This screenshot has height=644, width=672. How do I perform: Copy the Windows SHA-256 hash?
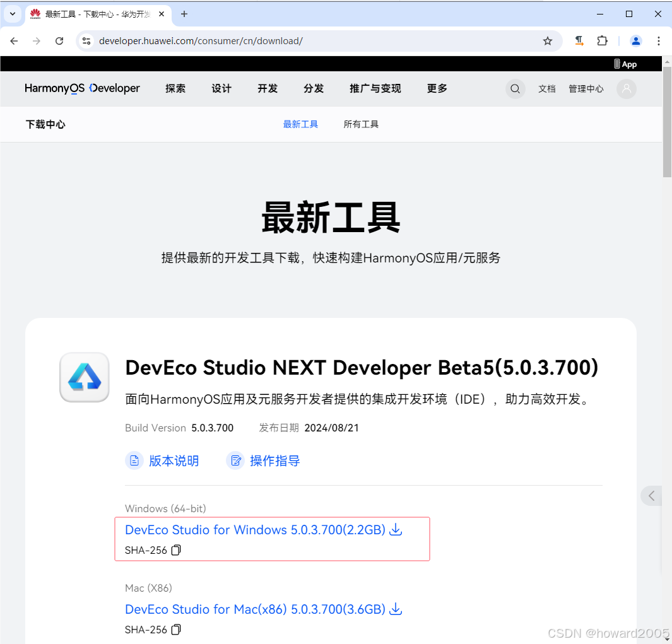click(x=175, y=550)
